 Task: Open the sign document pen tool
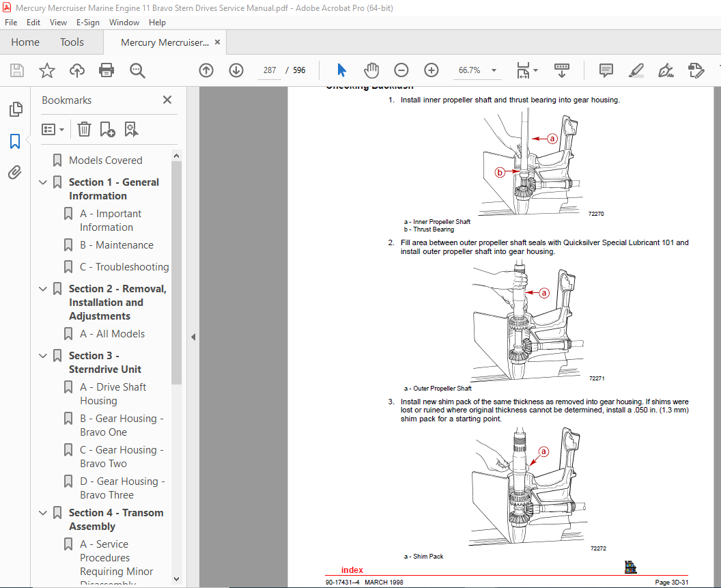point(666,70)
